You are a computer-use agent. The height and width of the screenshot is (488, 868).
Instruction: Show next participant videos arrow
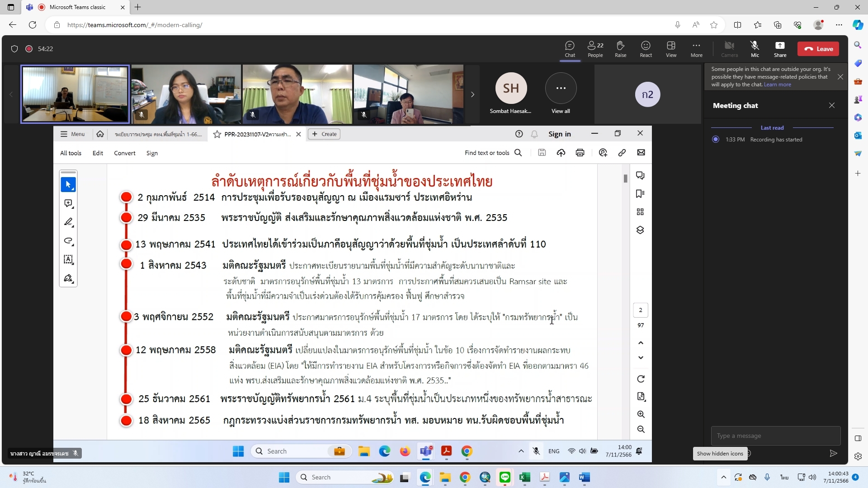coord(472,94)
